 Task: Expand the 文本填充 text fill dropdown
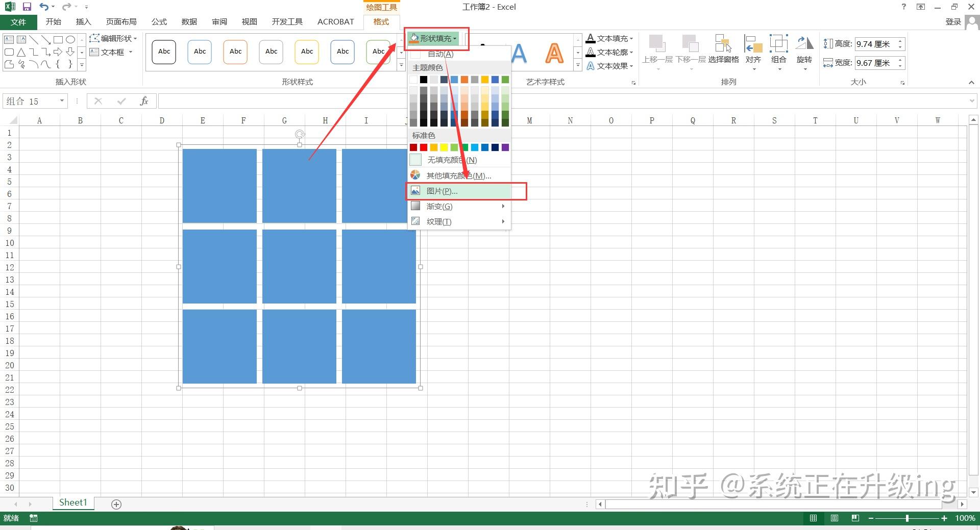pos(609,38)
